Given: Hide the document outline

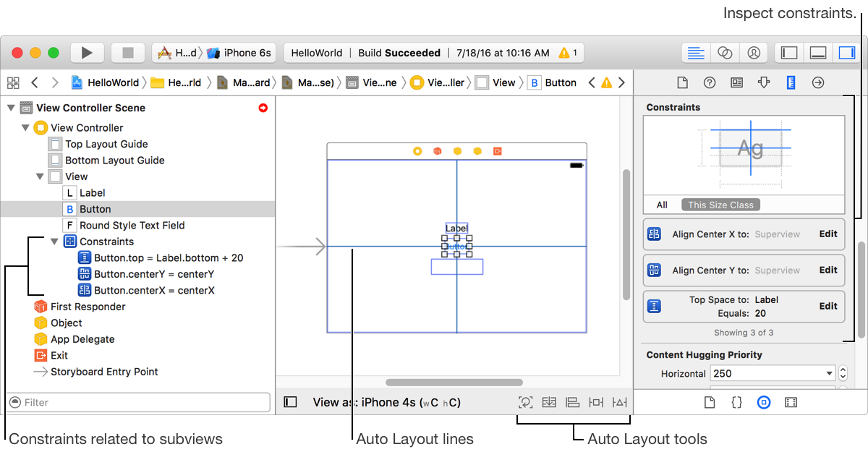Looking at the screenshot, I should point(290,402).
